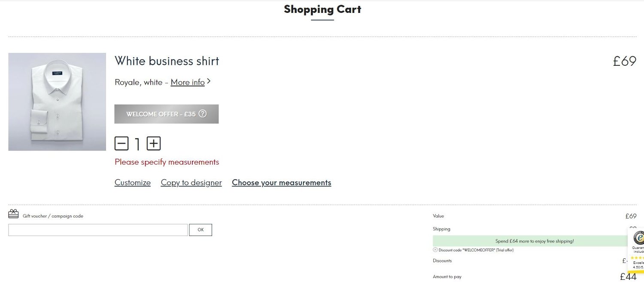This screenshot has height=282, width=644.
Task: Focus the gift voucher code input field
Action: [x=98, y=230]
